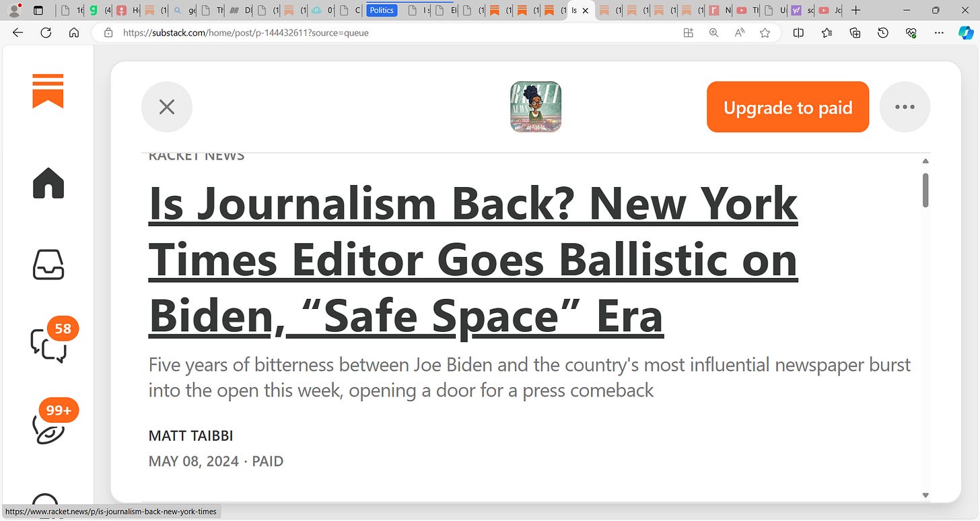Open the three-dot more options button on post
Viewport: 980px width, 521px height.
coord(905,106)
